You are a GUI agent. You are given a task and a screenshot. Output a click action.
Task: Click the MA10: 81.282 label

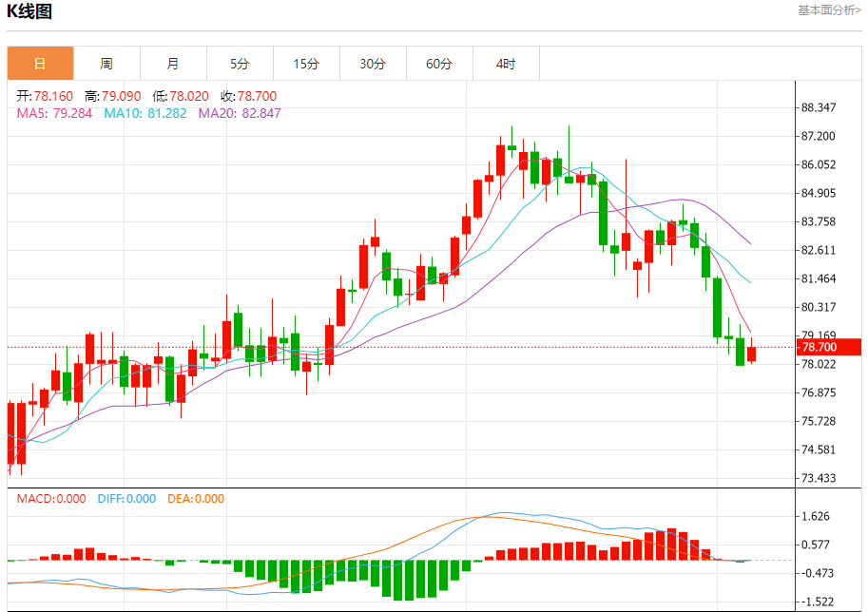coord(145,113)
